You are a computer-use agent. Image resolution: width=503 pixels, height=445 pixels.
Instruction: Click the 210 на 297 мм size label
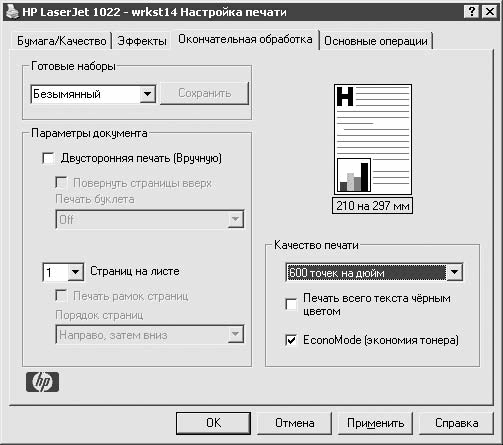pos(373,206)
